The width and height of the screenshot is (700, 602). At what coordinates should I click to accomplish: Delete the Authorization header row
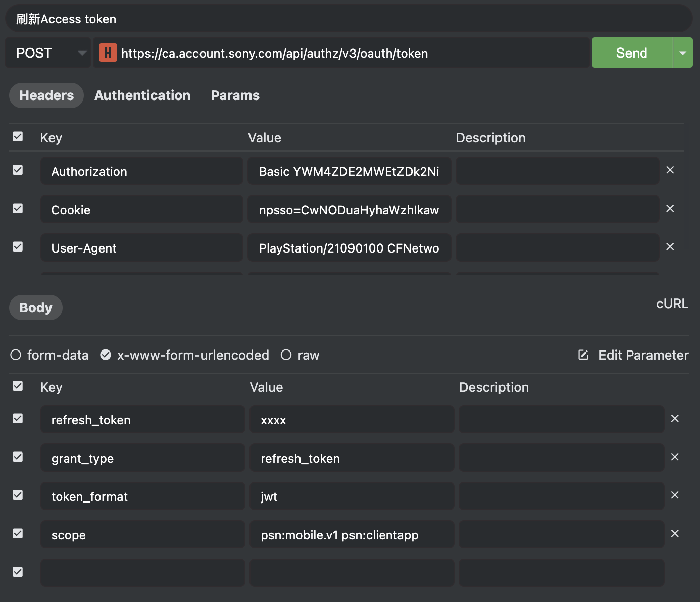[x=670, y=170]
